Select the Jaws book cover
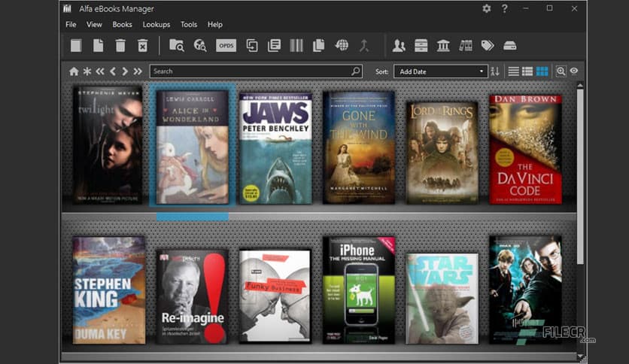Image resolution: width=629 pixels, height=364 pixels. coord(275,149)
